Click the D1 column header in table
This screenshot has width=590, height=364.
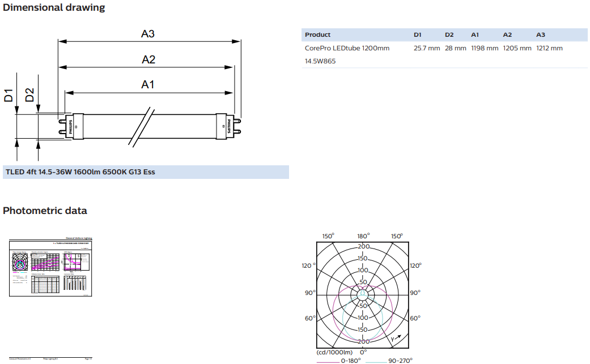click(x=417, y=35)
